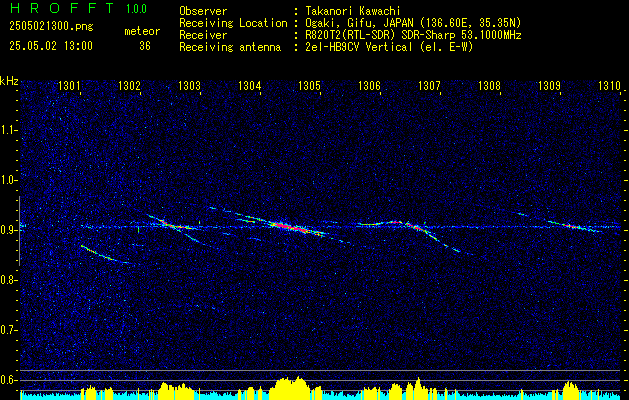Click the kHz axis unit label
This screenshot has width=629, height=400.
[9, 81]
